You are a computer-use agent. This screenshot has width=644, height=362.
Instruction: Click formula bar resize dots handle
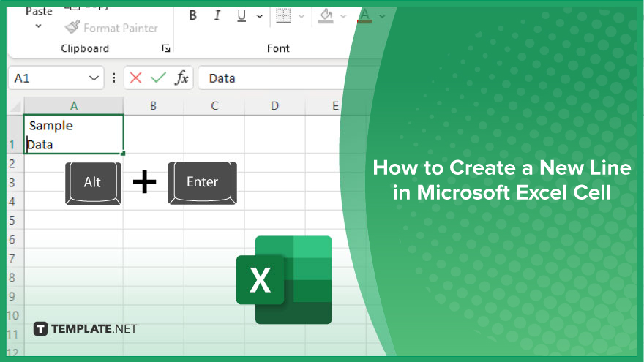click(x=113, y=78)
